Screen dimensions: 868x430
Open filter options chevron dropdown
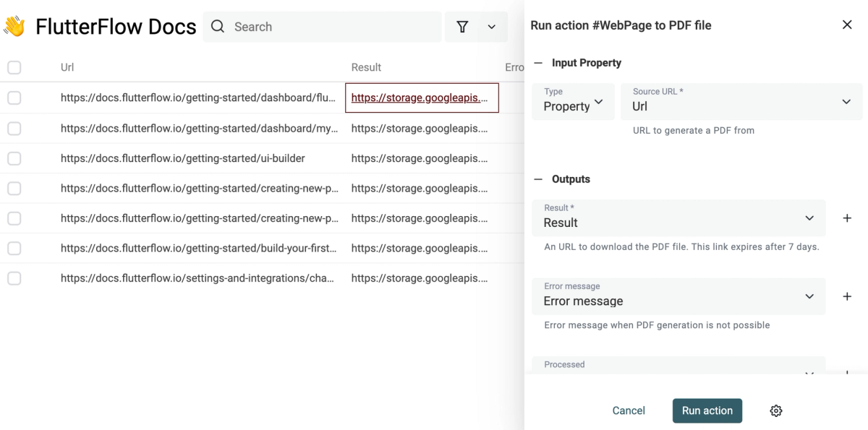click(492, 27)
